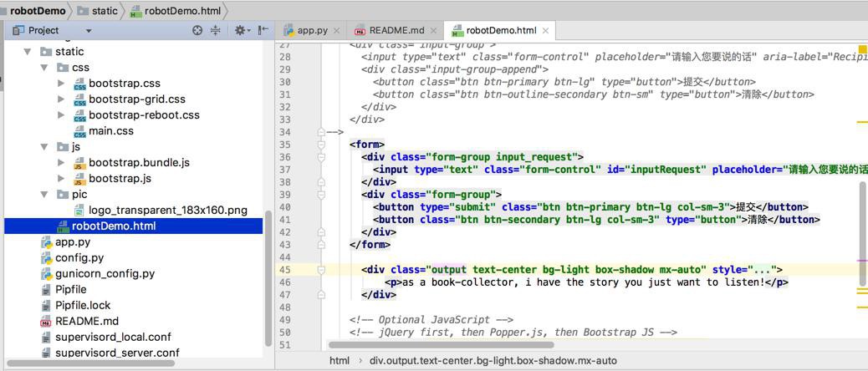
Task: Click the fold end marker at line 43
Action: [320, 244]
